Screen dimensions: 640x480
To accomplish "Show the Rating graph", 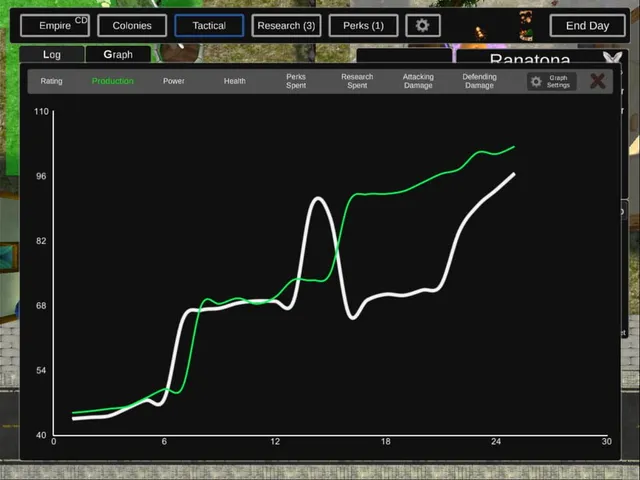I will click(51, 81).
